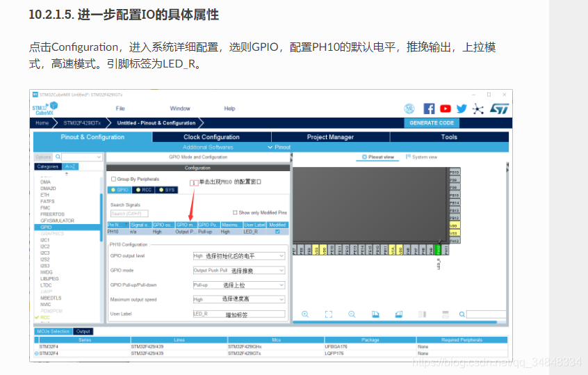588x375 pixels.
Task: Zoom in on the pinout chip view
Action: click(305, 314)
